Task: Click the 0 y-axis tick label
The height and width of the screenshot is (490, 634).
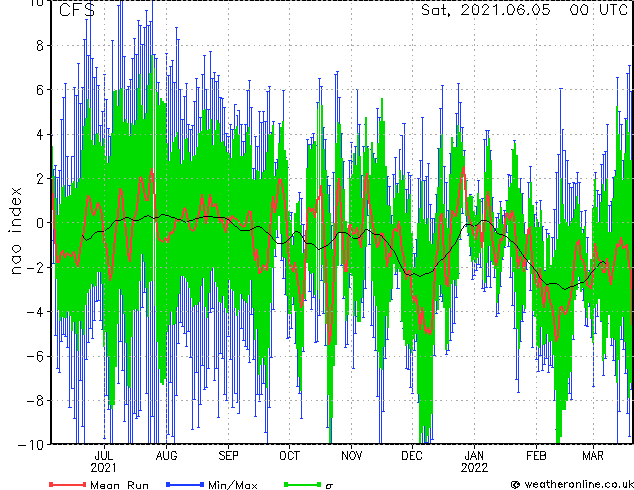Action: coord(40,223)
